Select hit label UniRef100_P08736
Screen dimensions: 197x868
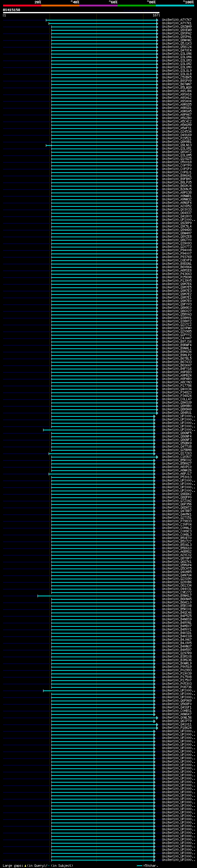pyautogui.click(x=177, y=687)
